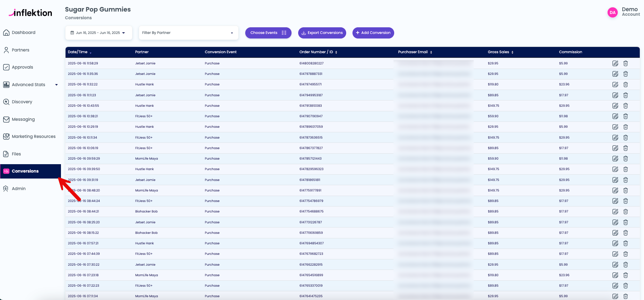
Task: Expand the Advanced Stats submenu arrow
Action: coord(56,85)
